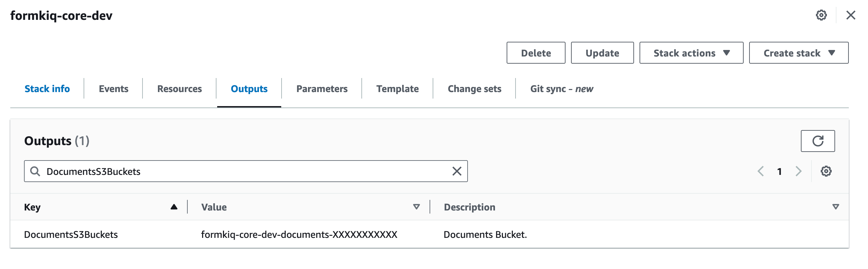Viewport: 868px width, 269px height.
Task: Select the DocumentsS3Buckets key cell
Action: click(71, 234)
